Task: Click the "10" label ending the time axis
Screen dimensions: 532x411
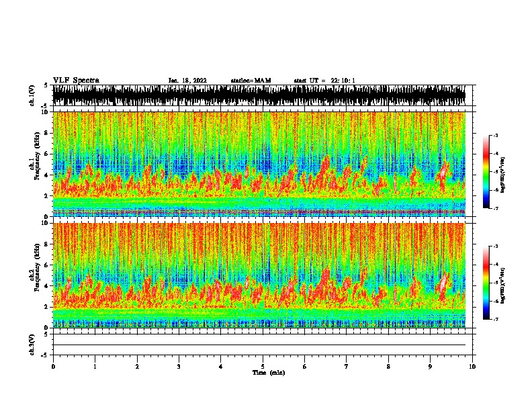Action: tap(472, 367)
